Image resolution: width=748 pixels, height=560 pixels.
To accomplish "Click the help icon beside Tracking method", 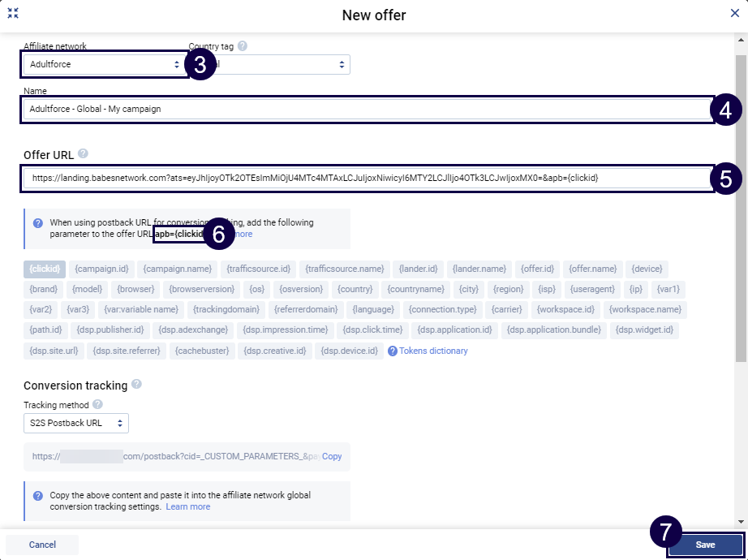I will pyautogui.click(x=97, y=404).
